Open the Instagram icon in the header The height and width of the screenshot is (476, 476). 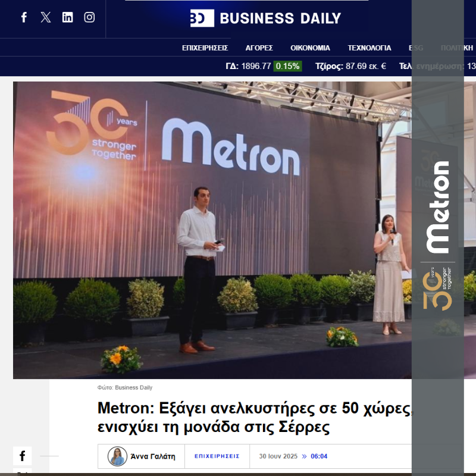tap(89, 17)
